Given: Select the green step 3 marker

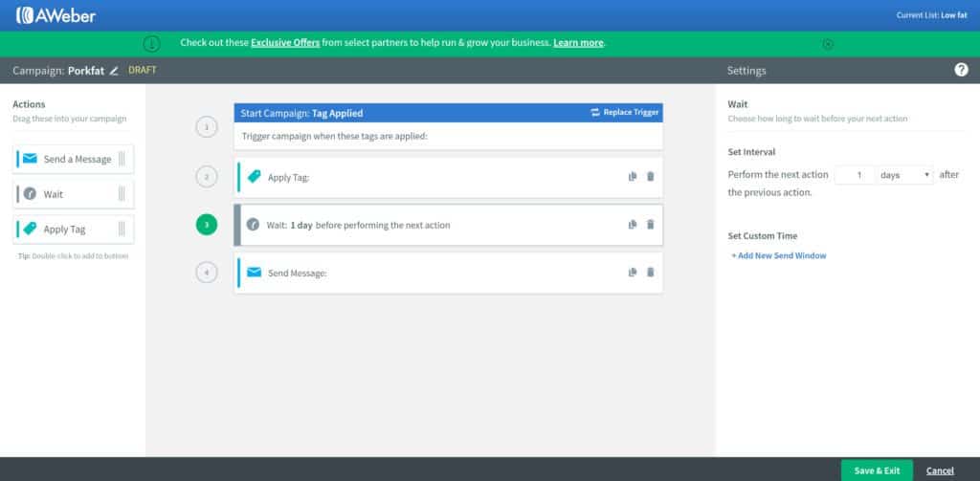Looking at the screenshot, I should coord(207,225).
